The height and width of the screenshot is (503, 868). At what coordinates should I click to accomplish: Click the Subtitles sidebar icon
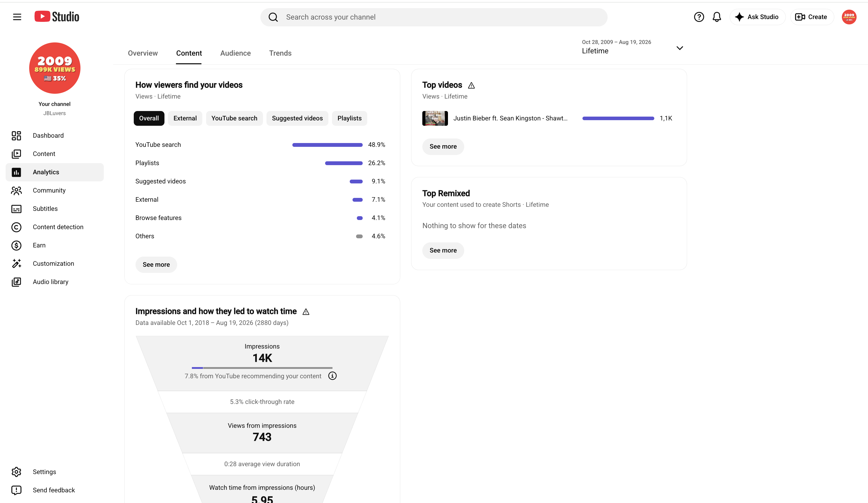pos(16,209)
